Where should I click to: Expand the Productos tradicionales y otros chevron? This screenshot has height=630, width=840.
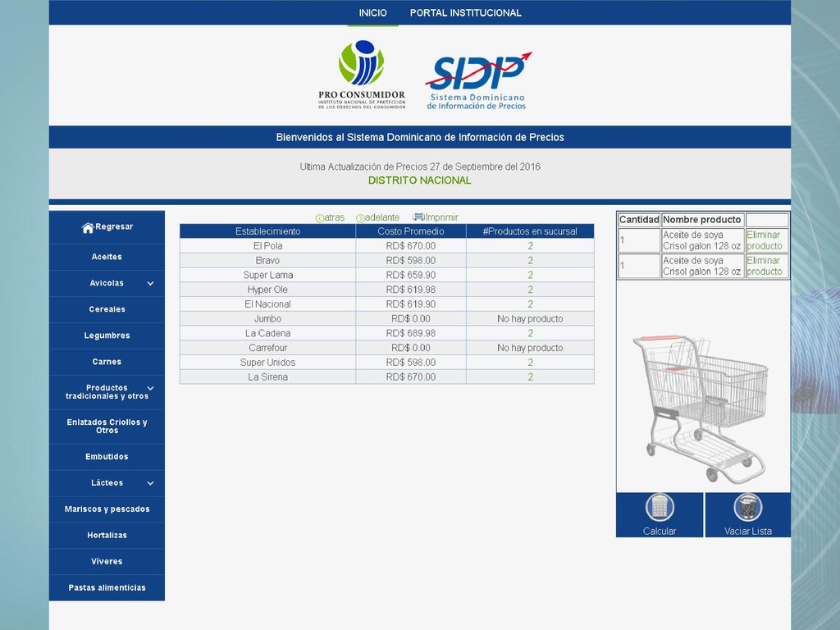point(151,388)
